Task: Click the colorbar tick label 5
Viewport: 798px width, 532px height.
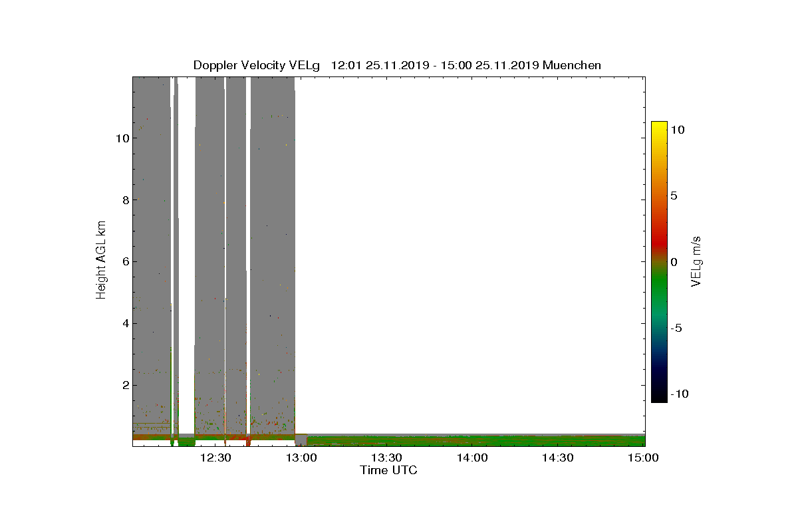Action: [674, 196]
